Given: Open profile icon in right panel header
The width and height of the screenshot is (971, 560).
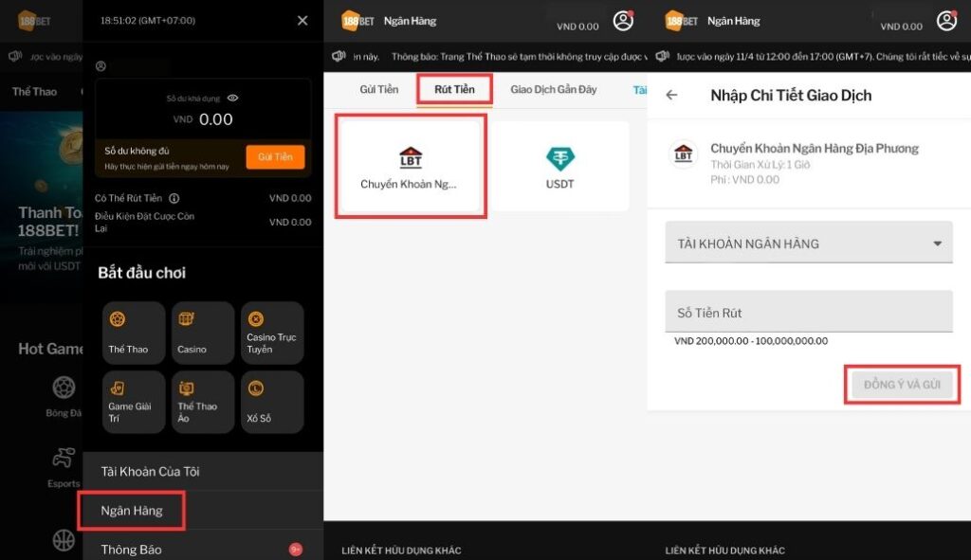Looking at the screenshot, I should (x=947, y=21).
